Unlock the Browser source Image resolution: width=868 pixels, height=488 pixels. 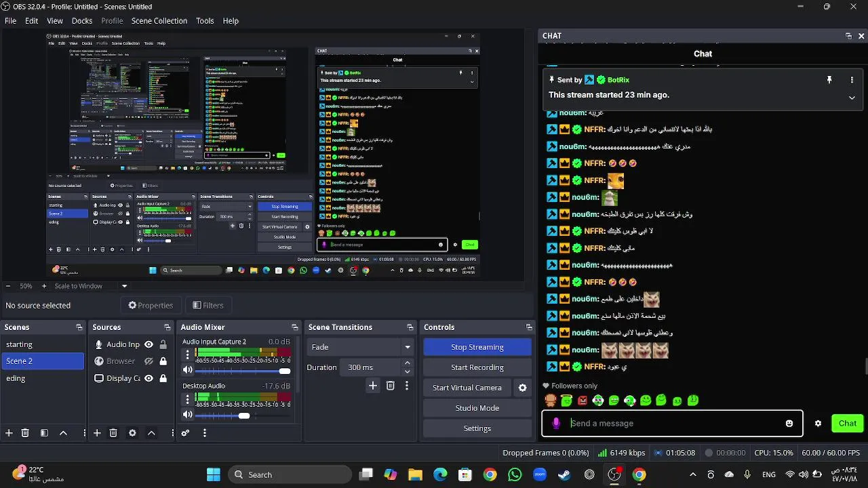(163, 361)
